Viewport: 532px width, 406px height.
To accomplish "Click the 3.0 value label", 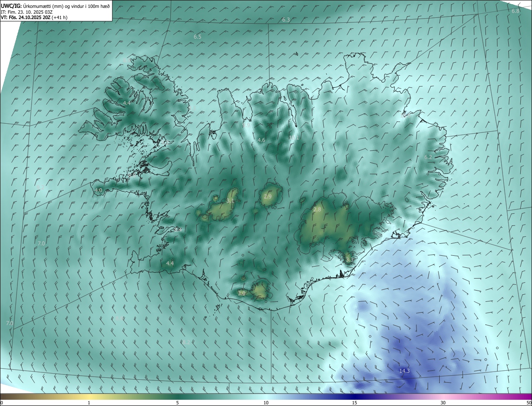I will click(241, 293).
